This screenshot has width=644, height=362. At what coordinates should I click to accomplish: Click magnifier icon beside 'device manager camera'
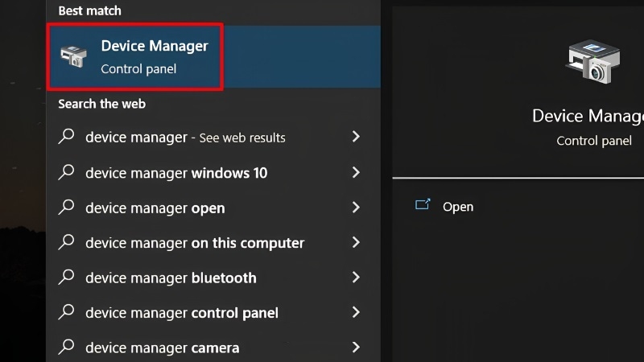[x=66, y=347]
